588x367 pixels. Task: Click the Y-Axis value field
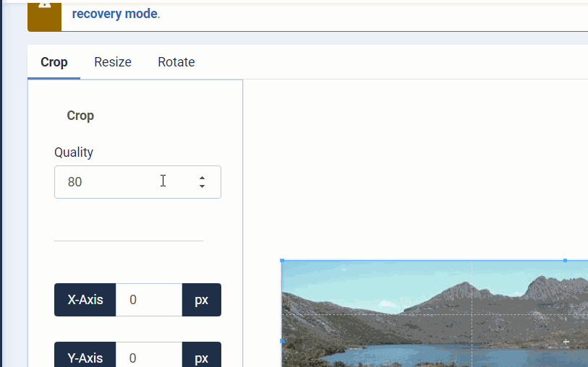[x=149, y=355]
